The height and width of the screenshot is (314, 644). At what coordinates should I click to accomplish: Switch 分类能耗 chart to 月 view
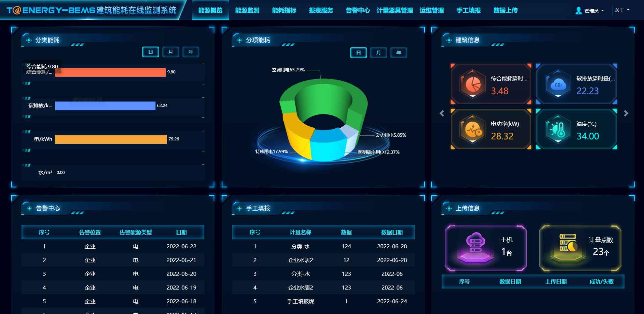170,52
